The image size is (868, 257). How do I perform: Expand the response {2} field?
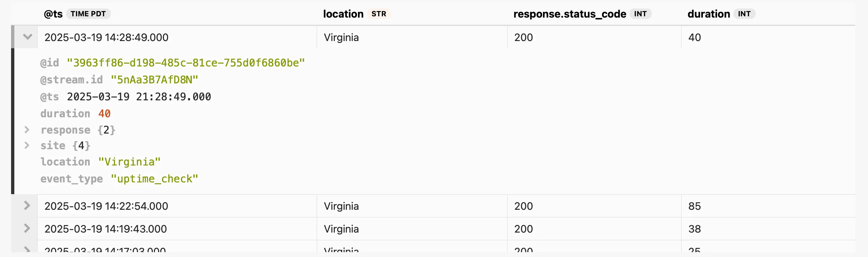[27, 130]
